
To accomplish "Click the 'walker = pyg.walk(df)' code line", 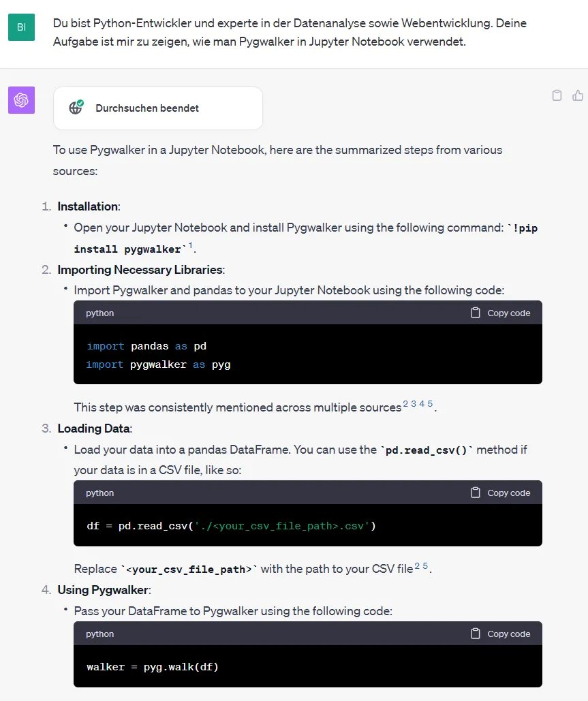I will click(x=153, y=667).
